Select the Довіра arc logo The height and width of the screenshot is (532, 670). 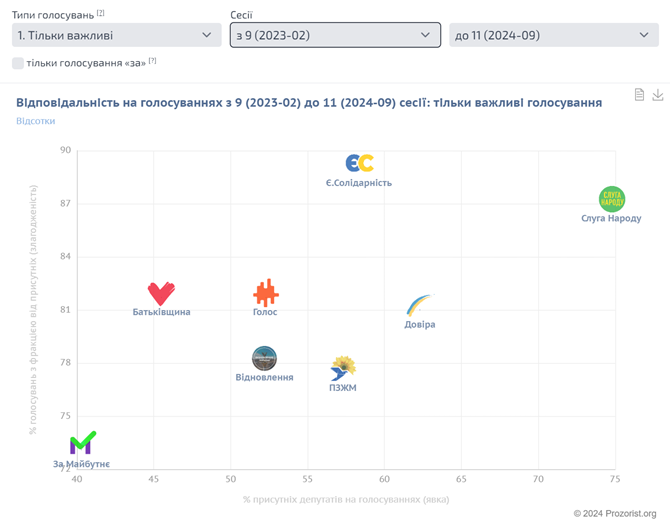click(x=419, y=305)
